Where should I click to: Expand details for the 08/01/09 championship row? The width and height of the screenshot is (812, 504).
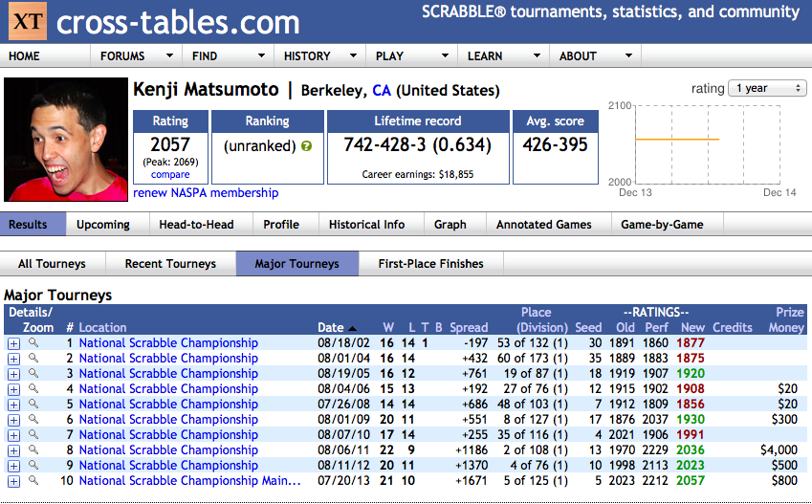coord(14,420)
